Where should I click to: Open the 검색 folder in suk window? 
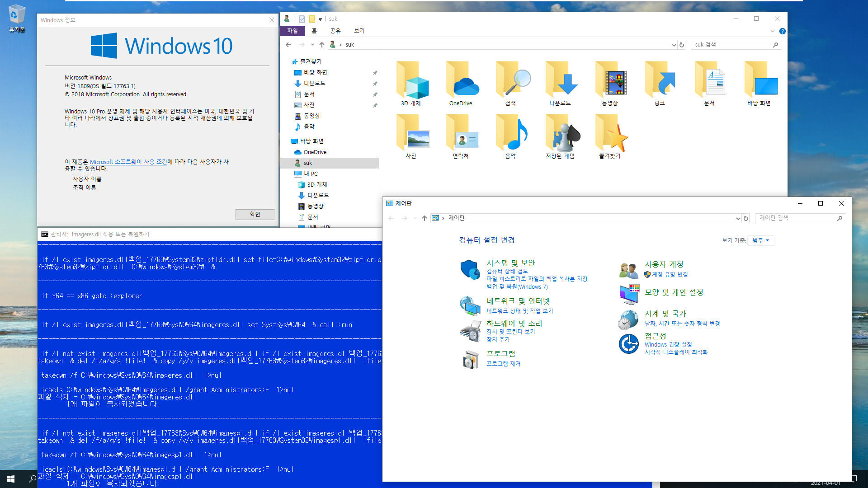point(510,84)
